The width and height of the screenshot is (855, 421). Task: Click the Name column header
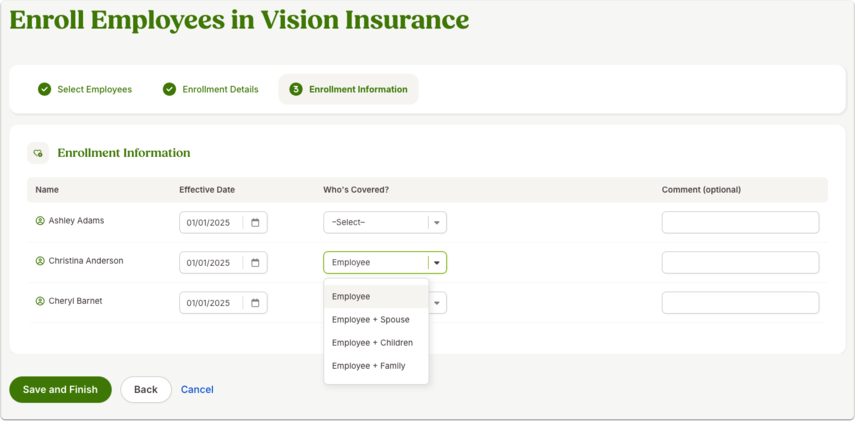pyautogui.click(x=47, y=190)
